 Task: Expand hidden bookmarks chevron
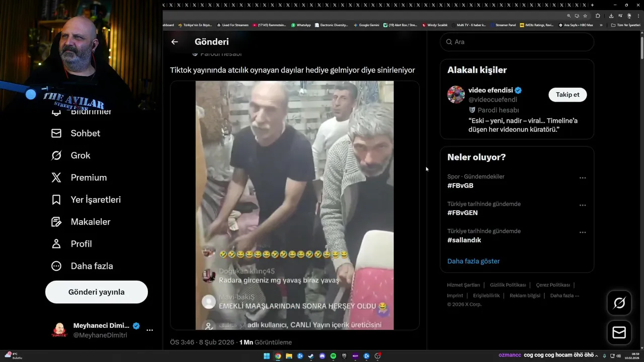[601, 25]
